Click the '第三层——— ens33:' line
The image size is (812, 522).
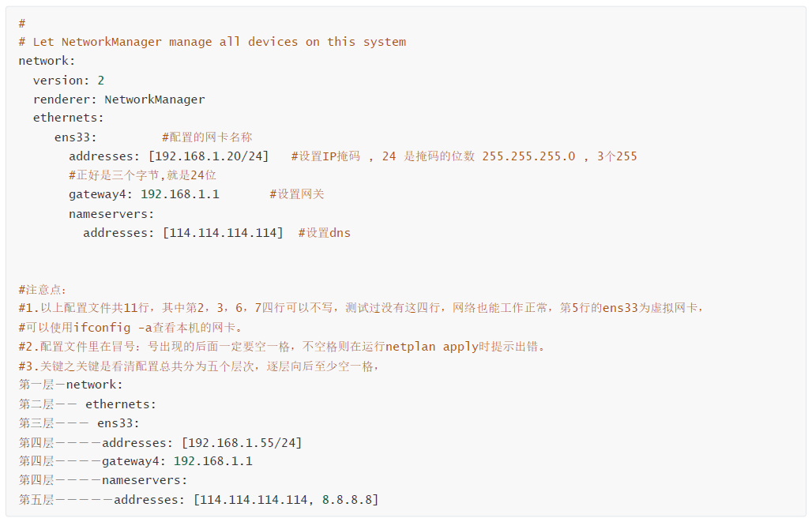click(79, 423)
